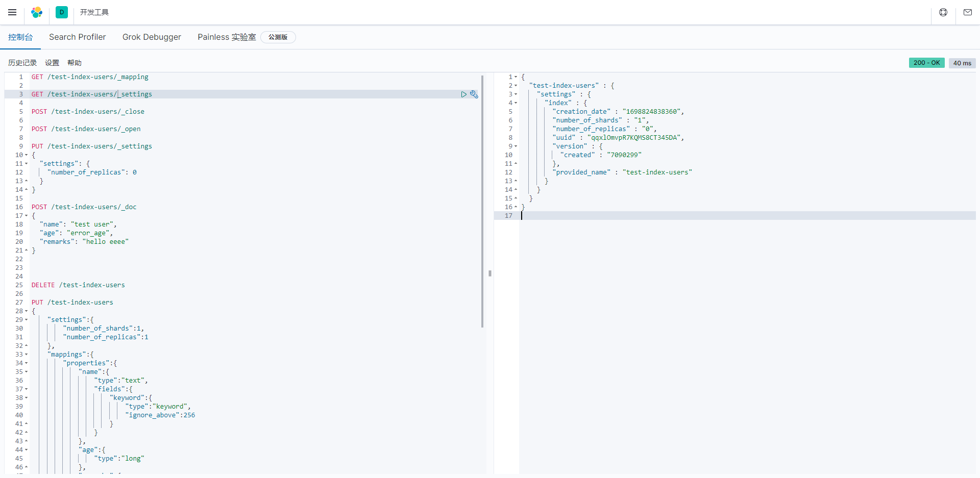Image resolution: width=980 pixels, height=478 pixels.
Task: Select the POST /test-index-users/_doc request
Action: 84,207
